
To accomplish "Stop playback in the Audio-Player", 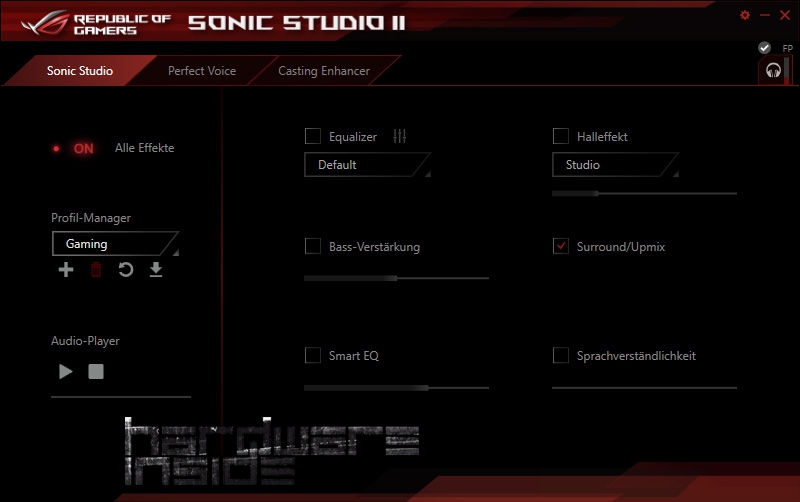I will [x=96, y=372].
